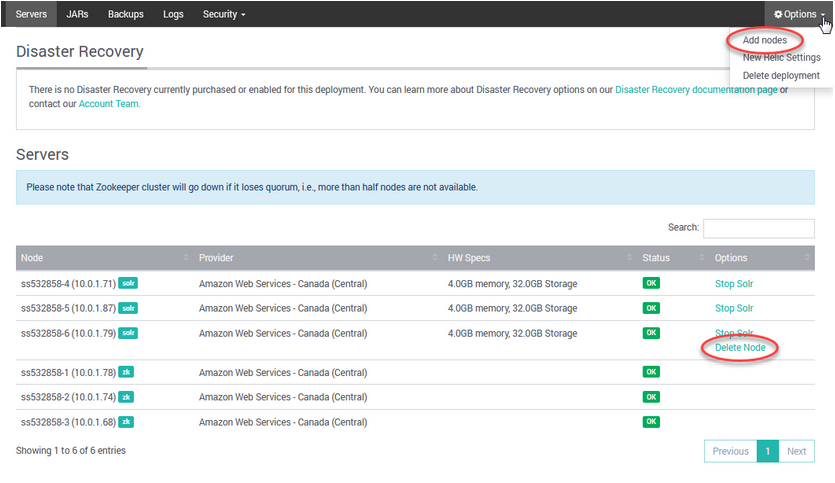Click OK status badge for ss532858-6
835x483 pixels.
click(651, 333)
